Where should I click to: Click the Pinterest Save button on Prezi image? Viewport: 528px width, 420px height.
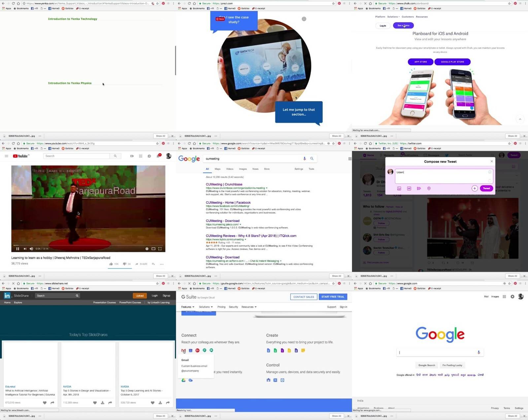220,19
